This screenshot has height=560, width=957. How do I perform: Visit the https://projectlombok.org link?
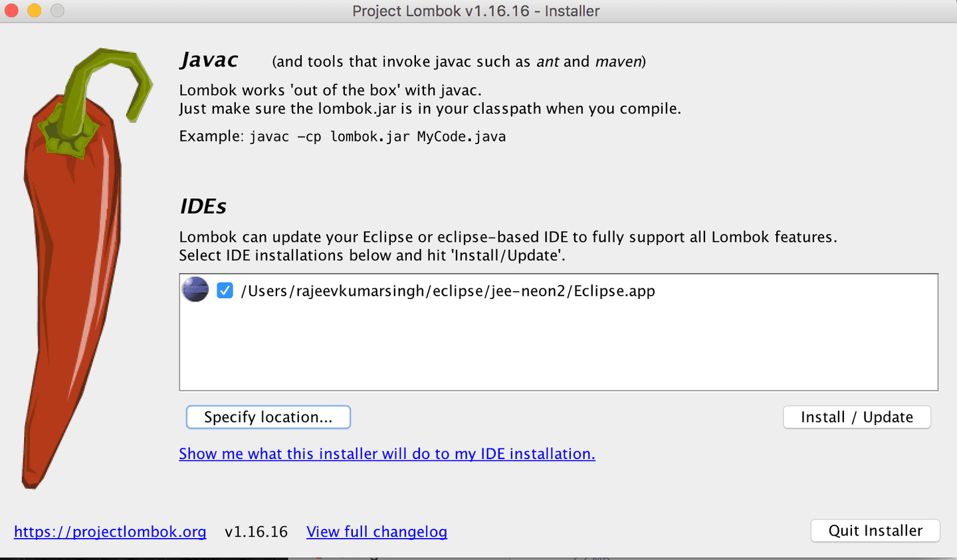tap(110, 531)
